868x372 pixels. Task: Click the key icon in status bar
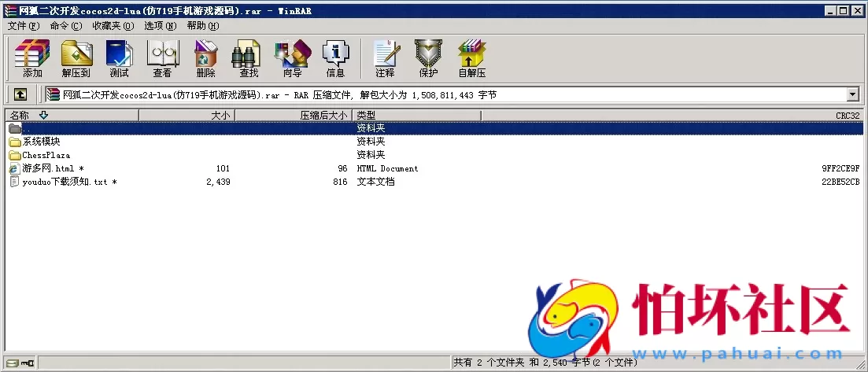28,363
